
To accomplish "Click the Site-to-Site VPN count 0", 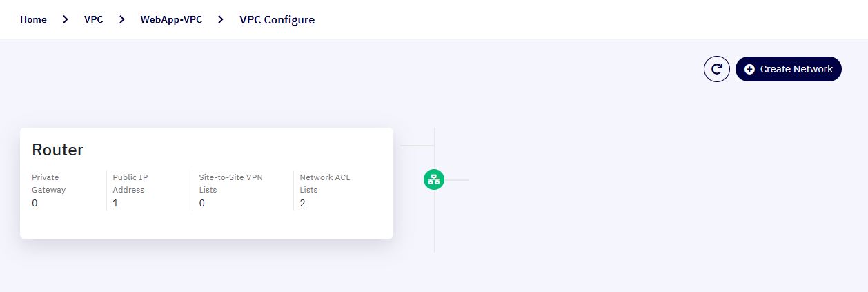I will coord(201,203).
